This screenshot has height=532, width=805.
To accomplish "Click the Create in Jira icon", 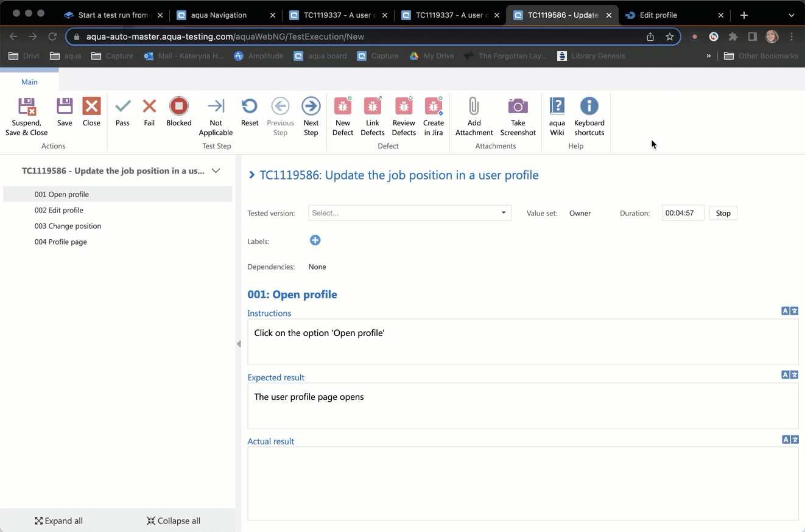I will pos(433,107).
